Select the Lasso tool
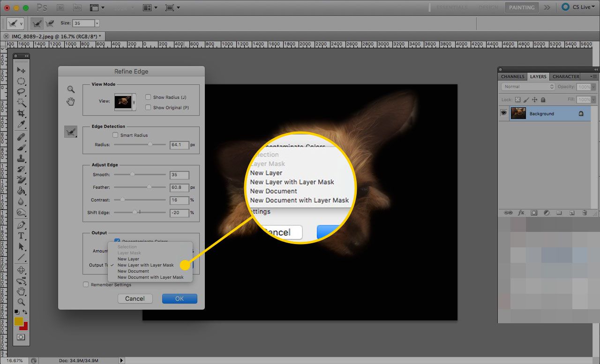This screenshot has height=364, width=600. (x=21, y=91)
